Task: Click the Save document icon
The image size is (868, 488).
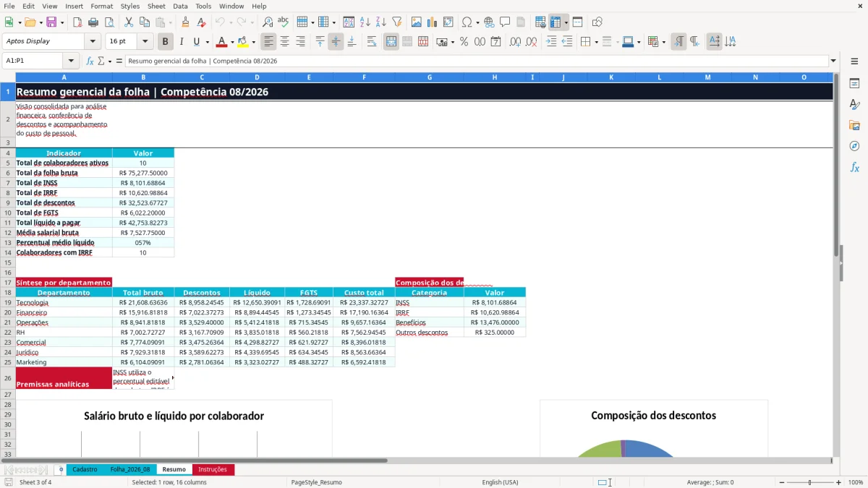Action: [x=51, y=22]
